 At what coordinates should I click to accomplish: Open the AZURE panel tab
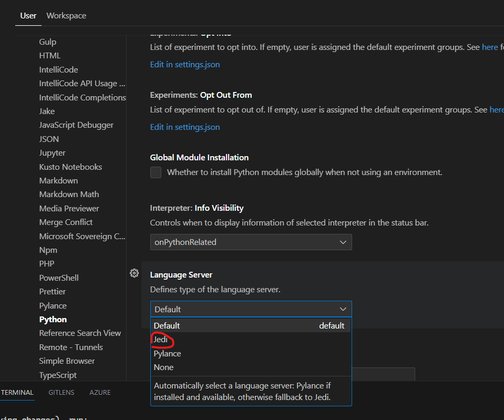pos(100,392)
